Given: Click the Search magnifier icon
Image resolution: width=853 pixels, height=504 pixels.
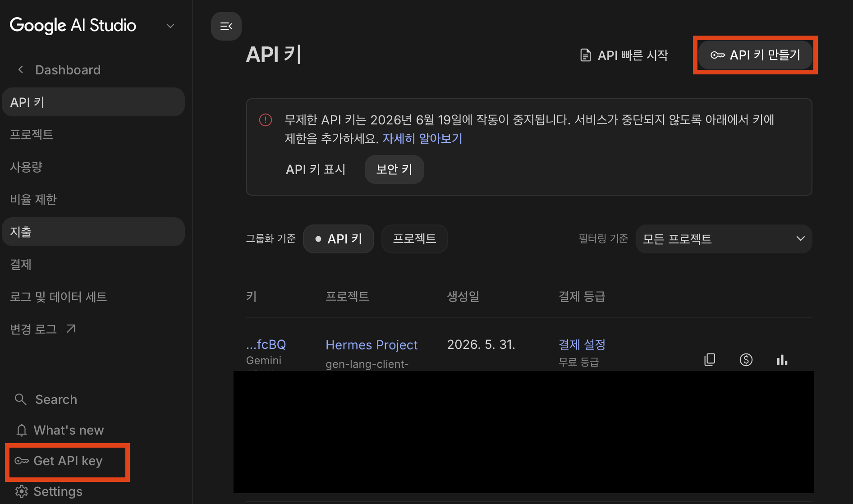Looking at the screenshot, I should pyautogui.click(x=20, y=399).
